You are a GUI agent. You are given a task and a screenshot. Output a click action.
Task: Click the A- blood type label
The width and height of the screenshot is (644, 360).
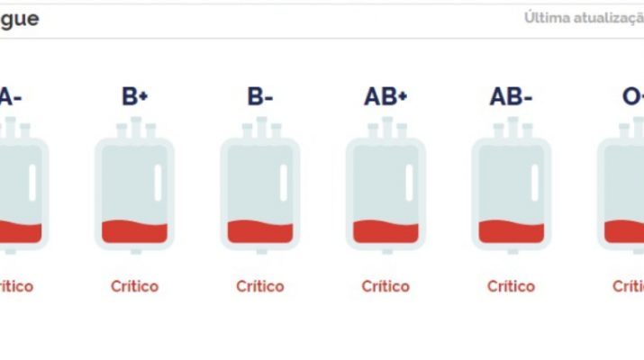point(11,96)
